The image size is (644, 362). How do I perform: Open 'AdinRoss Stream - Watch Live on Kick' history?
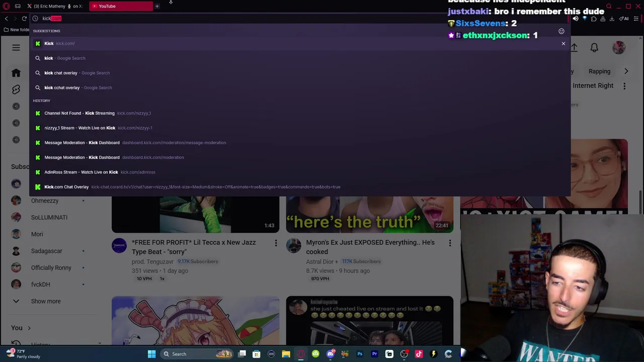[299, 172]
